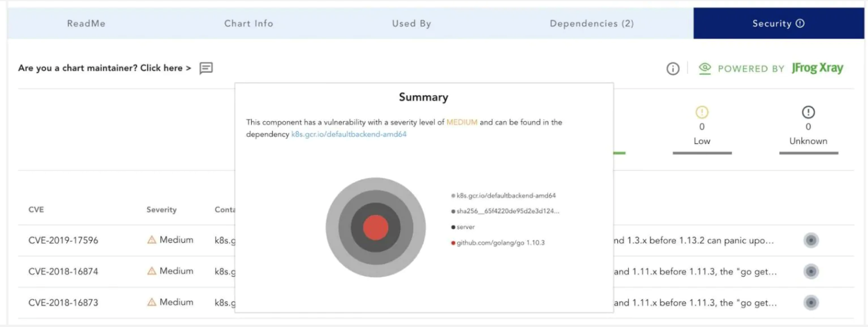The height and width of the screenshot is (327, 868).
Task: Open the k8s.gcr.io/defaultbackend-amd64 dependency link
Action: [x=349, y=134]
